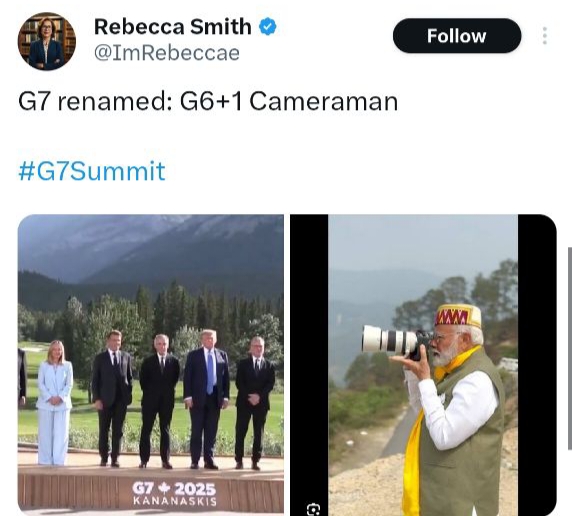Open the G7 leaders group photo
Screen dimensions: 572x516
coord(151,364)
